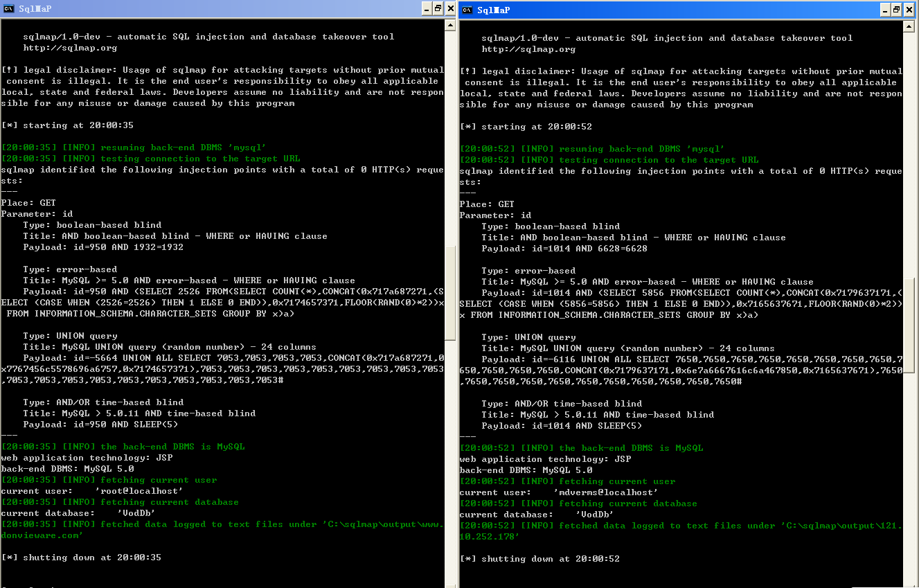Click the left window's scrollbar up arrow
Viewport: 919px width, 588px height.
click(x=450, y=25)
